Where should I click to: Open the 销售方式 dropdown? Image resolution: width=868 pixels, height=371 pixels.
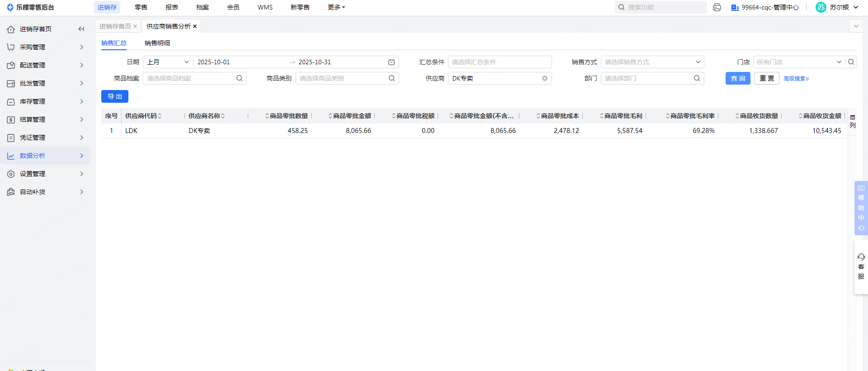[652, 62]
